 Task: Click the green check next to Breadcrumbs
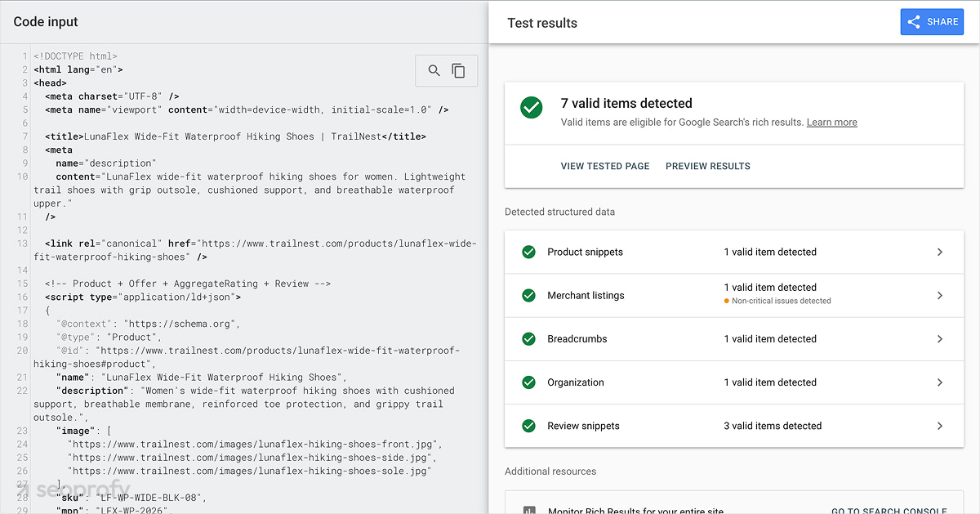528,338
